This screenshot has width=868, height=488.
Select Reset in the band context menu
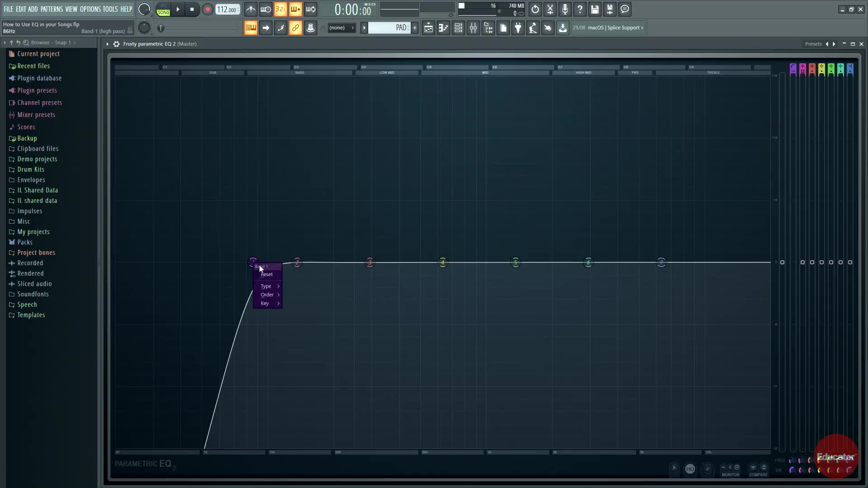(x=267, y=274)
